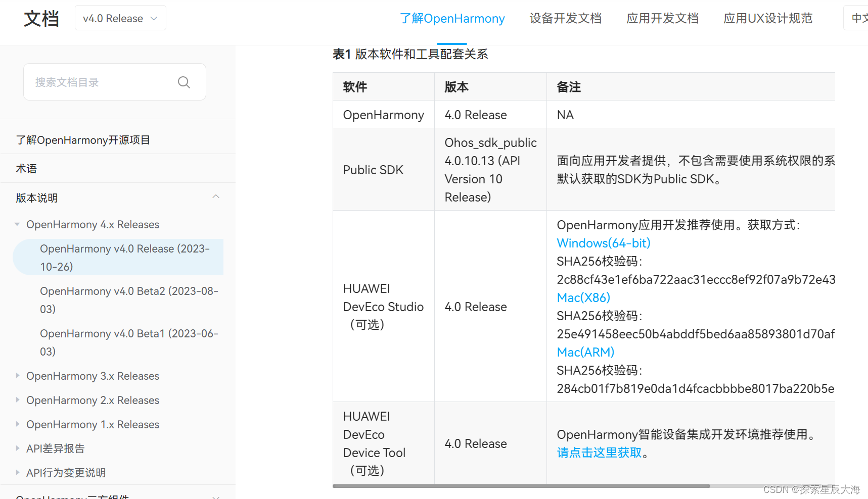Click the search magnifier icon
The height and width of the screenshot is (499, 868).
tap(184, 82)
